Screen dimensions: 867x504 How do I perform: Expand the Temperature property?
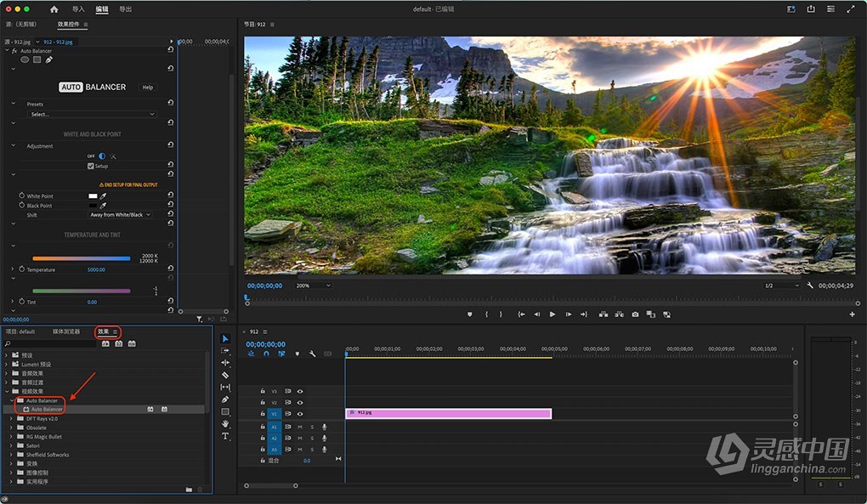12,269
